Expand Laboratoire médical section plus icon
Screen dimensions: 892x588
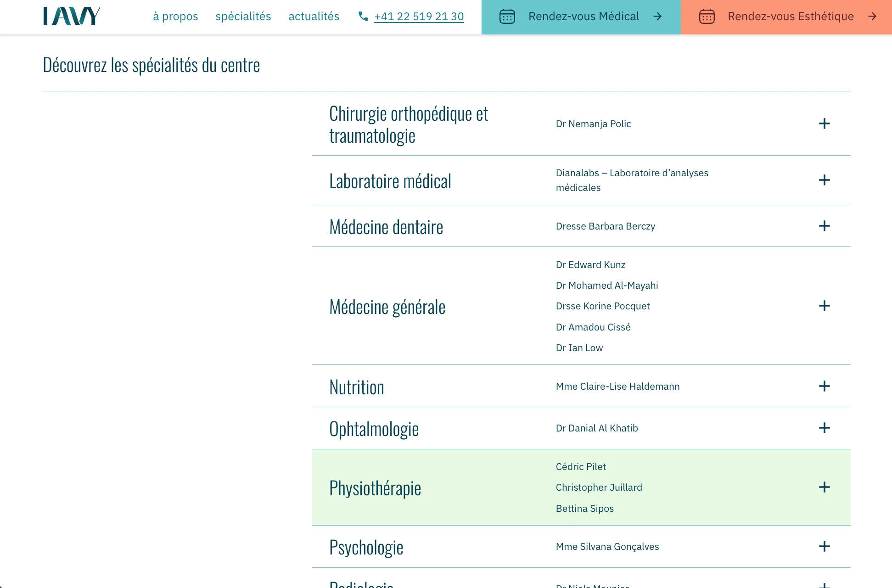pyautogui.click(x=824, y=180)
